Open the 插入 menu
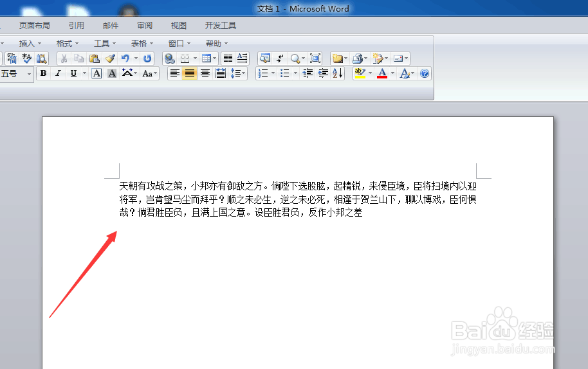This screenshot has height=369, width=588. coord(30,44)
